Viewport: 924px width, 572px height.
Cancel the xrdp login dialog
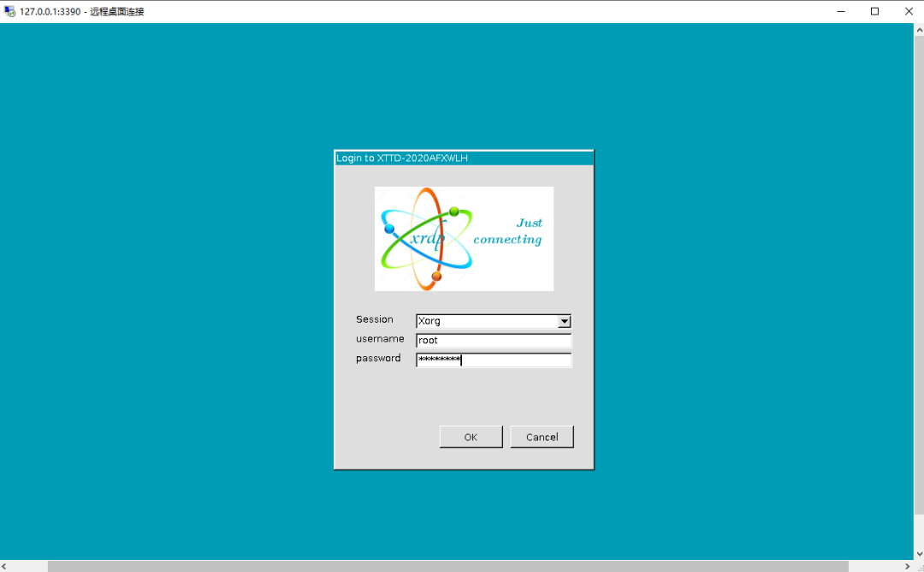pyautogui.click(x=542, y=437)
